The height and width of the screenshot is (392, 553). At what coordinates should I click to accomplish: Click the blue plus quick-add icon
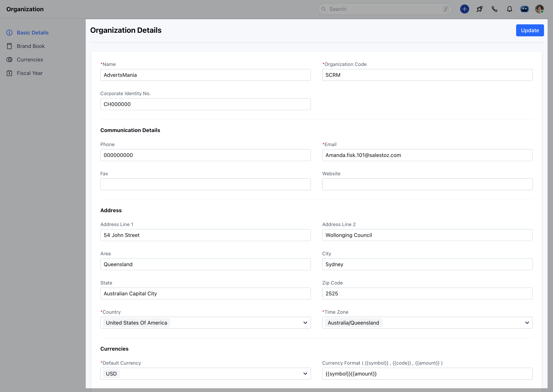[464, 9]
